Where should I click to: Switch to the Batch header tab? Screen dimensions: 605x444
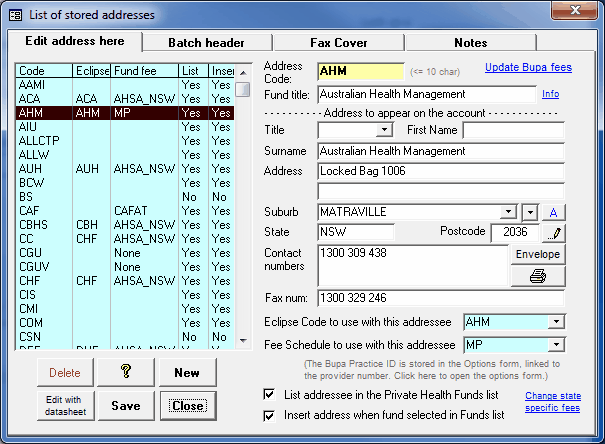tap(207, 42)
